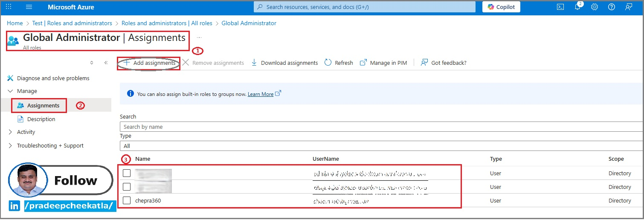Check the first blurred user row checkbox
Viewport: 644px width, 220px height.
[127, 173]
